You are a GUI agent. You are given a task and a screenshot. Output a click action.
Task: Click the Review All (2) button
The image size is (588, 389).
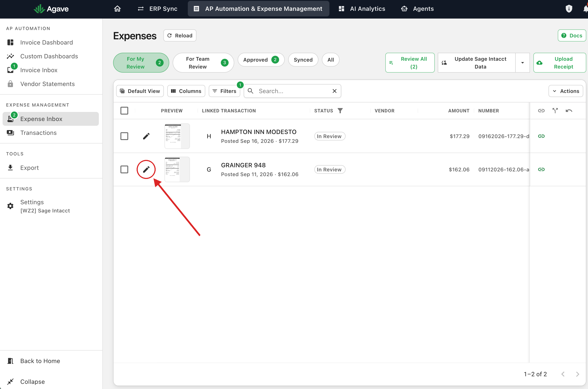click(x=410, y=63)
